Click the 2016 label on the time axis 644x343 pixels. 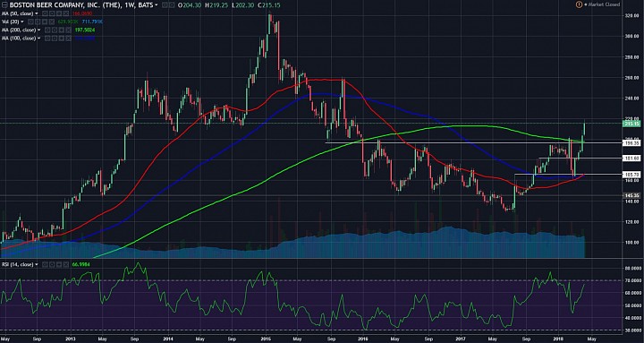click(363, 339)
